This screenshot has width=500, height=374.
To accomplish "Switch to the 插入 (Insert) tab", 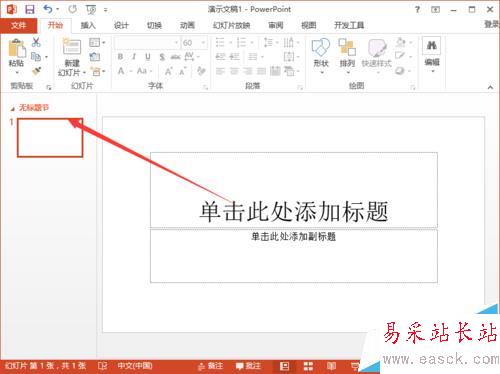I will (x=88, y=25).
